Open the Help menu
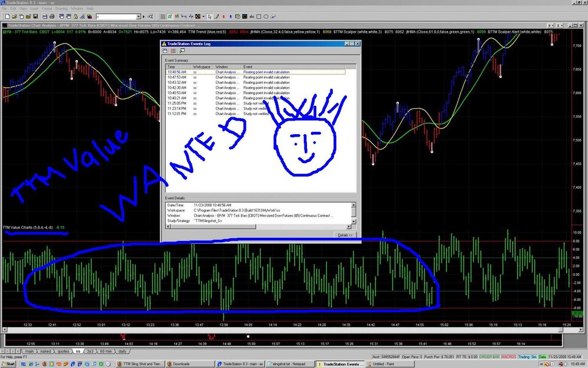 90,8
